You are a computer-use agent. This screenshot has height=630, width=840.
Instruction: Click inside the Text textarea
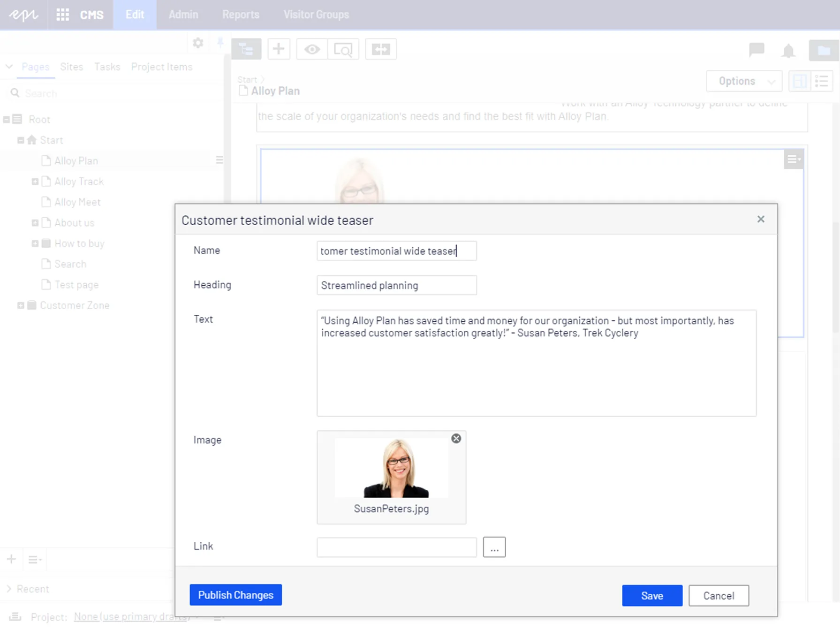point(537,363)
